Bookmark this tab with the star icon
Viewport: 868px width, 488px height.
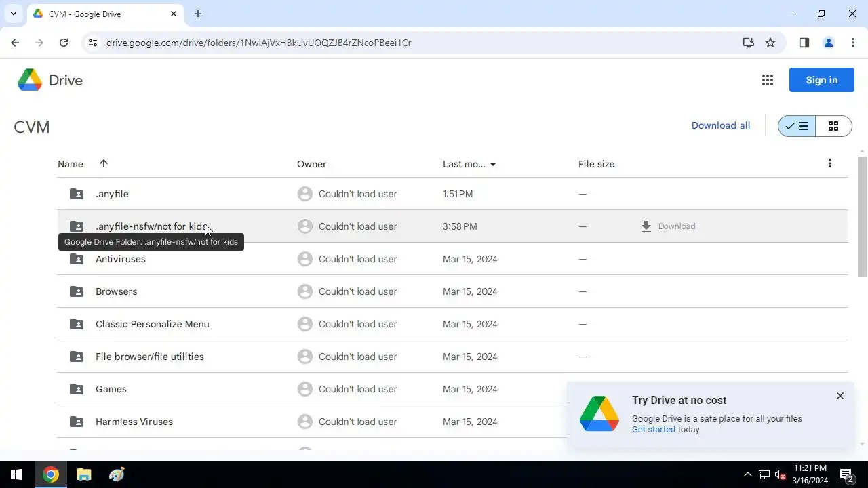(770, 43)
